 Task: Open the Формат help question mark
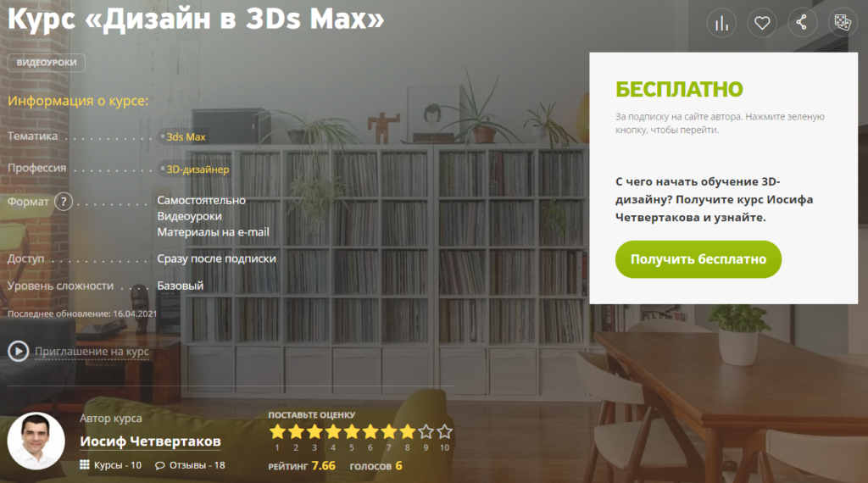pyautogui.click(x=64, y=202)
